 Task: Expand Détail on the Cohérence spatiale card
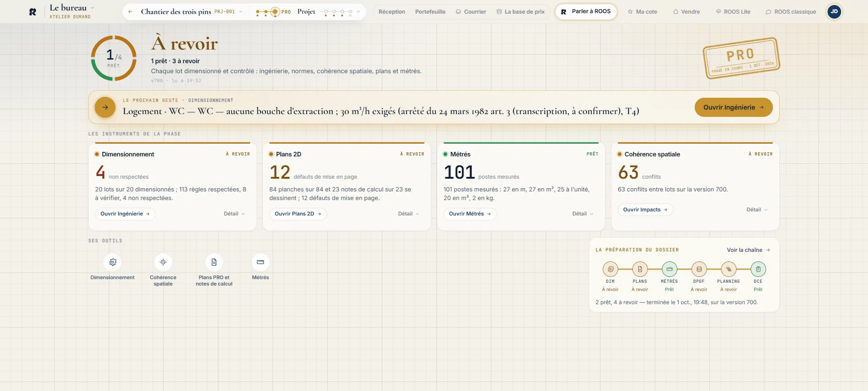tap(757, 210)
